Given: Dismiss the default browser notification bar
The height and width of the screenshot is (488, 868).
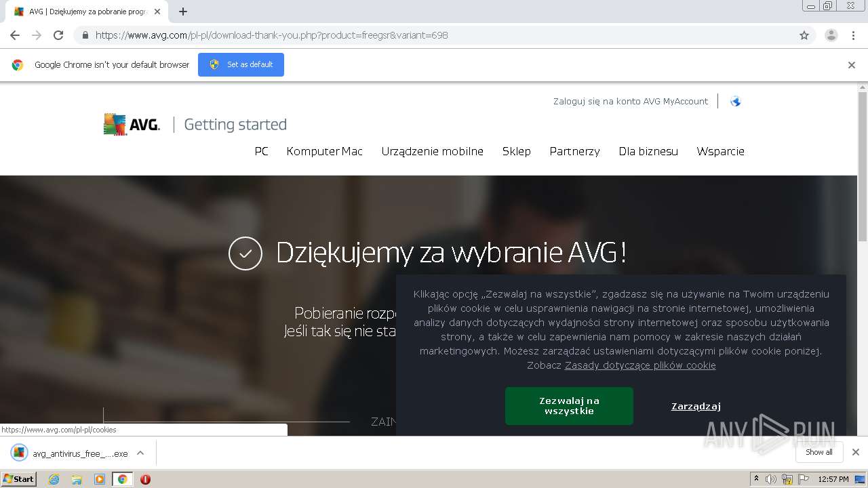Looking at the screenshot, I should tap(852, 65).
